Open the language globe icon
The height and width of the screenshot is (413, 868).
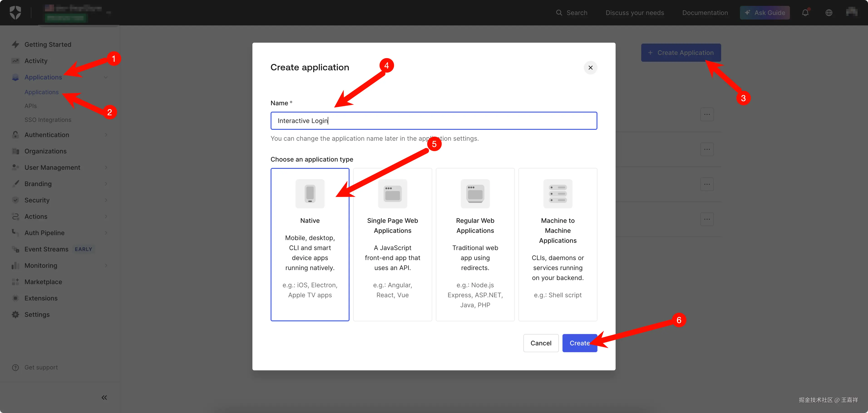click(829, 13)
